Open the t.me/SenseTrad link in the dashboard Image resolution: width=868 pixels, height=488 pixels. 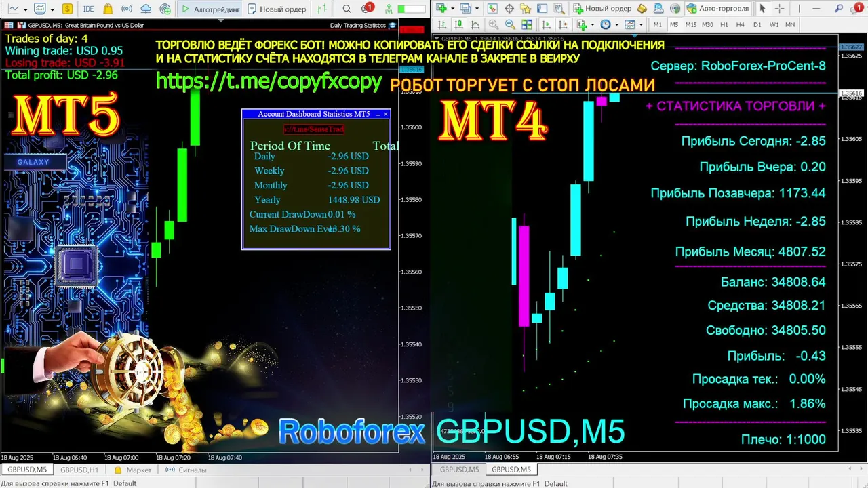(314, 129)
